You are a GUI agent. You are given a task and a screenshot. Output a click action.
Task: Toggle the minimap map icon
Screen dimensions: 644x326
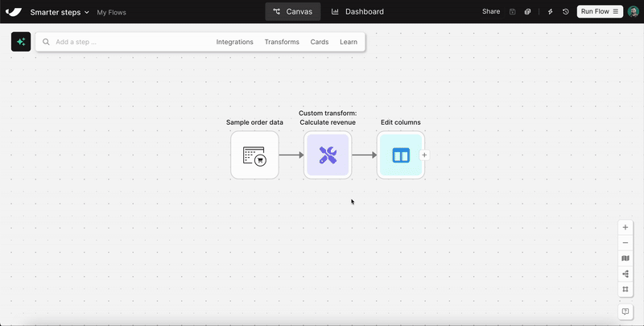pyautogui.click(x=625, y=258)
